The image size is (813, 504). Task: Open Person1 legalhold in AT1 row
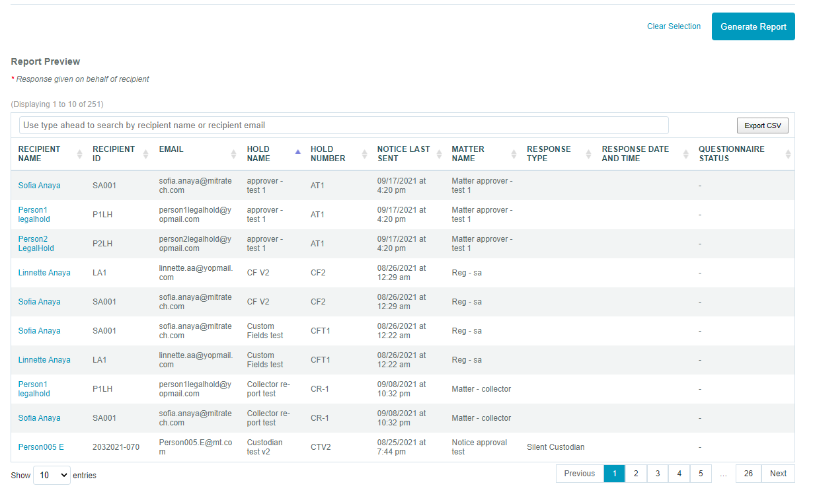[34, 215]
